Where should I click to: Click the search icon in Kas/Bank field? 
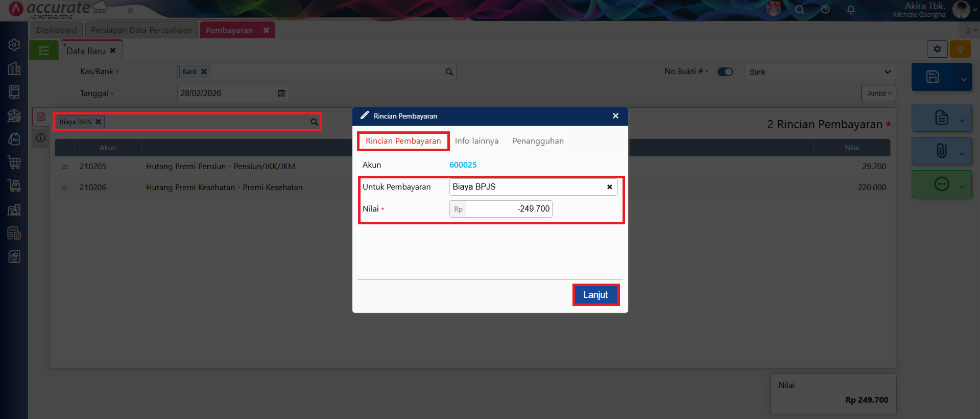(x=449, y=72)
